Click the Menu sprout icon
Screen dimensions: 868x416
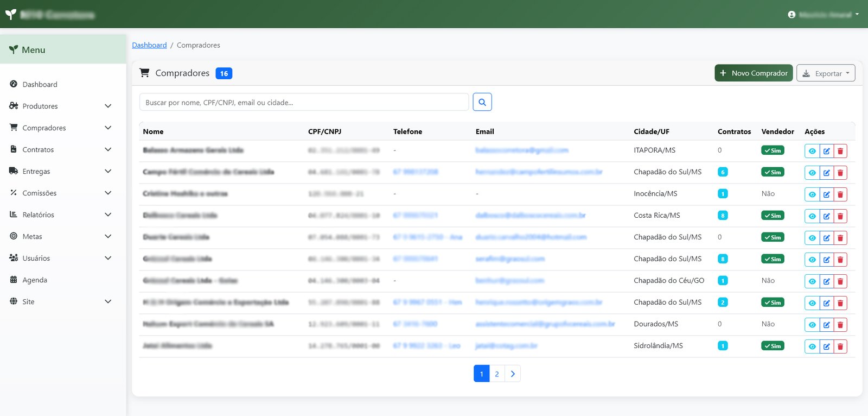[x=14, y=49]
